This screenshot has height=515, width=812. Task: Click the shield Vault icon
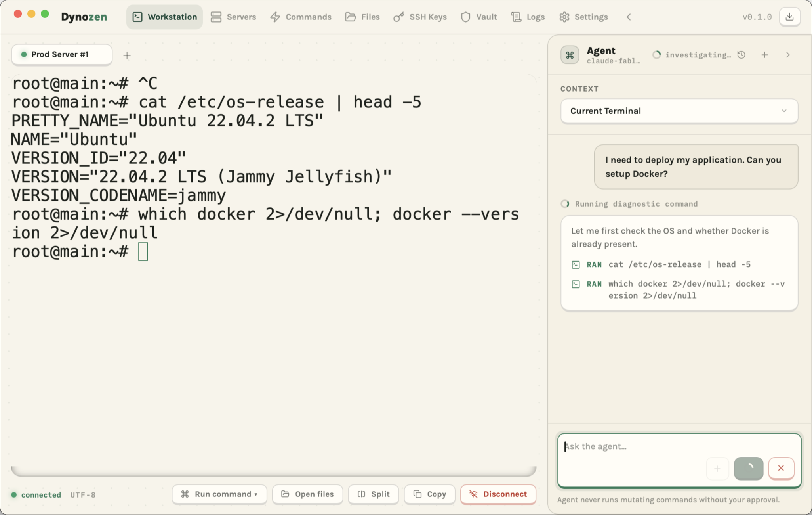[466, 17]
